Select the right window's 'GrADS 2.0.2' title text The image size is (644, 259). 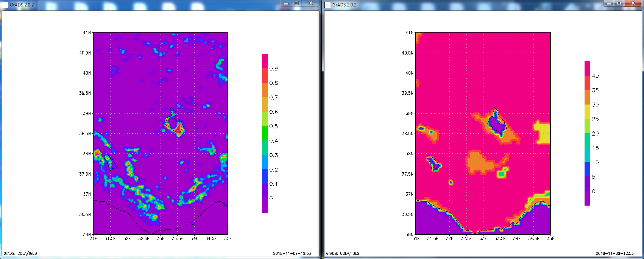tap(345, 5)
